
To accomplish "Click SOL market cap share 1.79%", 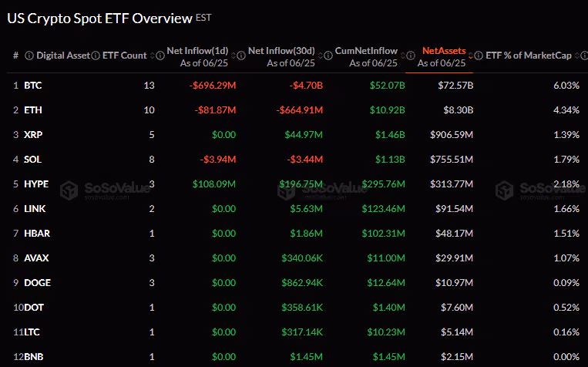I will click(x=566, y=160).
